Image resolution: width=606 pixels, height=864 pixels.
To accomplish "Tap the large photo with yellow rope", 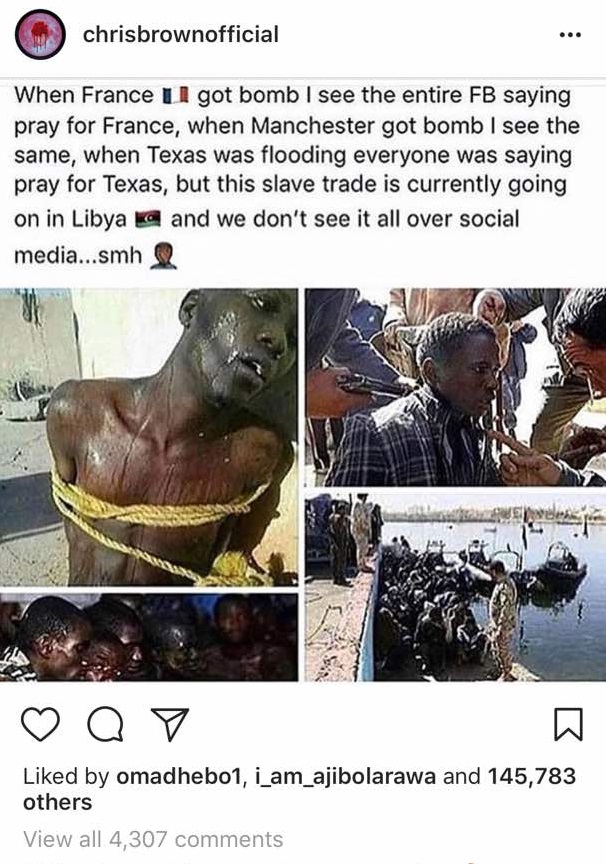I will coord(149,437).
